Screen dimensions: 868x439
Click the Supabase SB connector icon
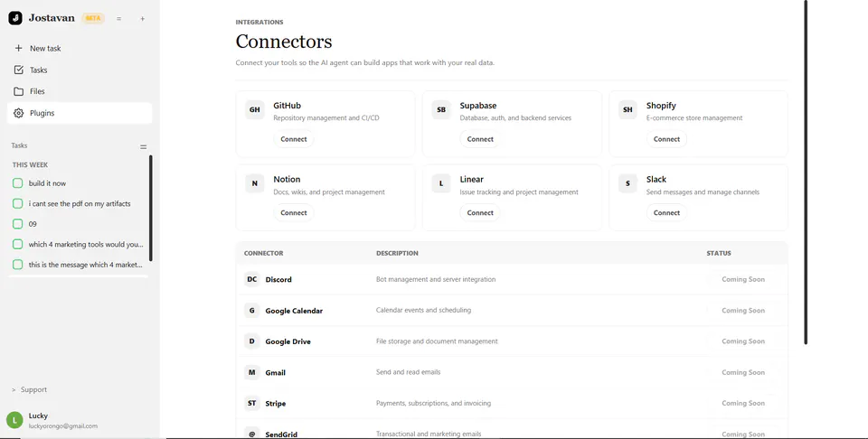tap(441, 109)
